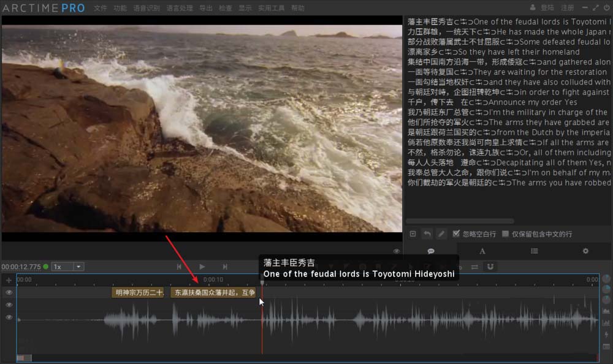The width and height of the screenshot is (613, 364).
Task: Click the video preview frame
Action: [202, 128]
